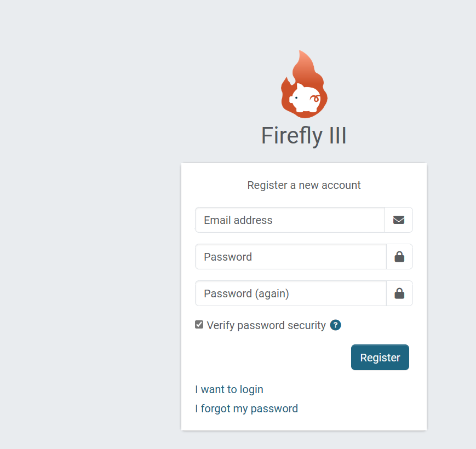Click lock icon next to Password (again)

coord(399,293)
